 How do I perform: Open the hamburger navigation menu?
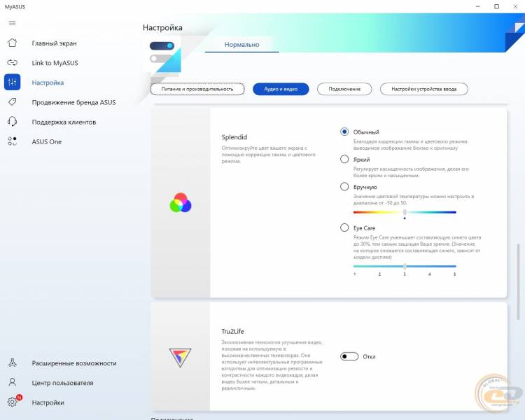[x=12, y=23]
